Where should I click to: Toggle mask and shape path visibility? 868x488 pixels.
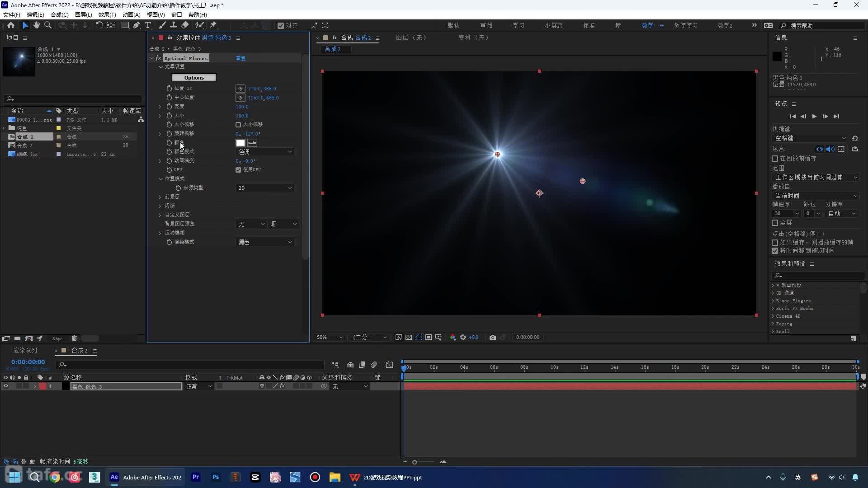[x=419, y=337]
